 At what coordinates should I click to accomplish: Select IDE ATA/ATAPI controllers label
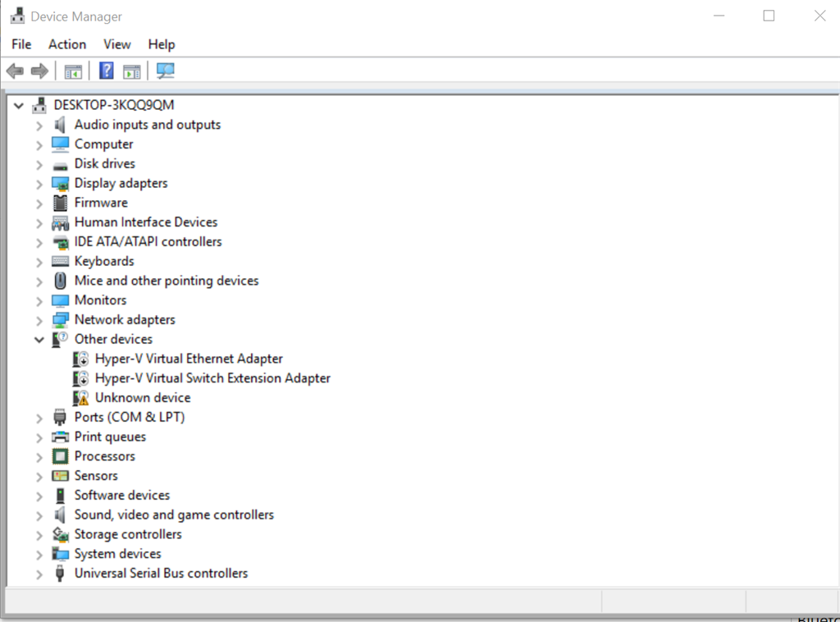[x=148, y=241]
